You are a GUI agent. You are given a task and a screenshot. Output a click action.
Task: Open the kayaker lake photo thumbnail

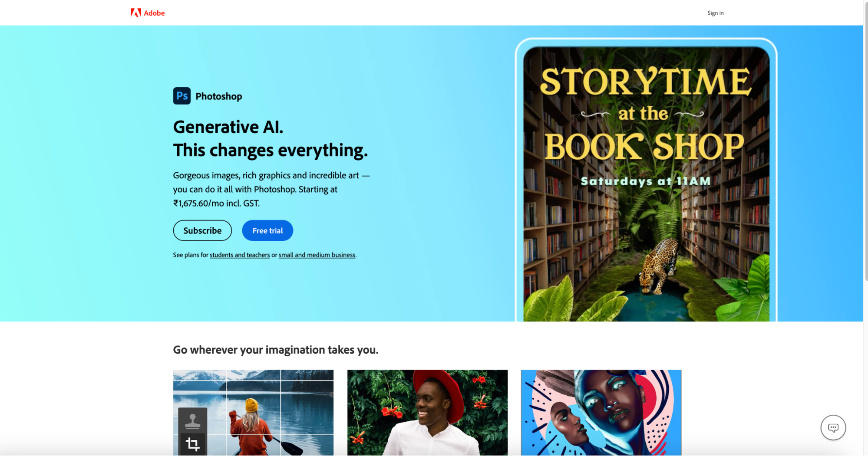[x=253, y=413]
